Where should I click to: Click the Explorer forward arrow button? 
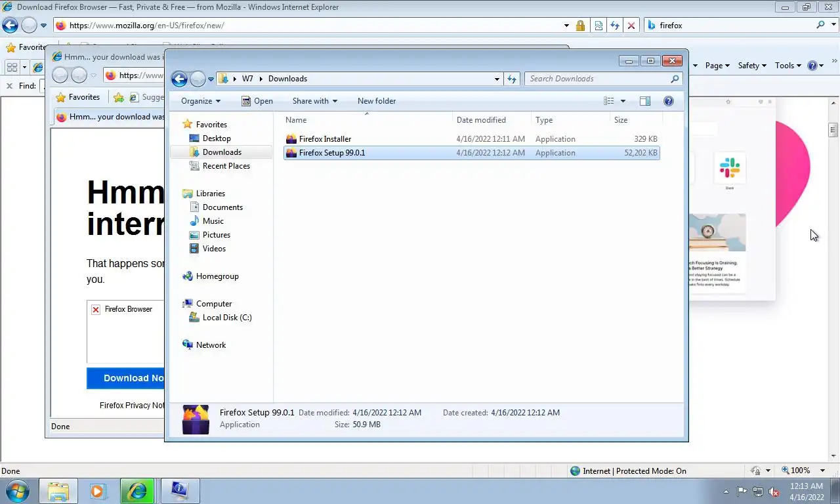[x=198, y=79]
